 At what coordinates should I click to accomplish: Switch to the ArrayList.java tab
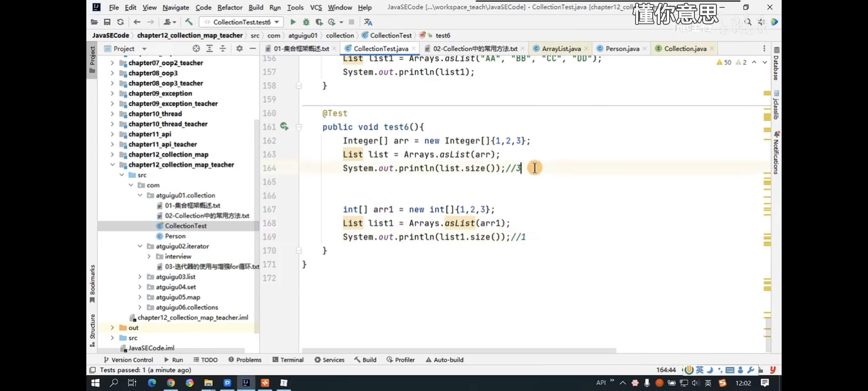[561, 49]
